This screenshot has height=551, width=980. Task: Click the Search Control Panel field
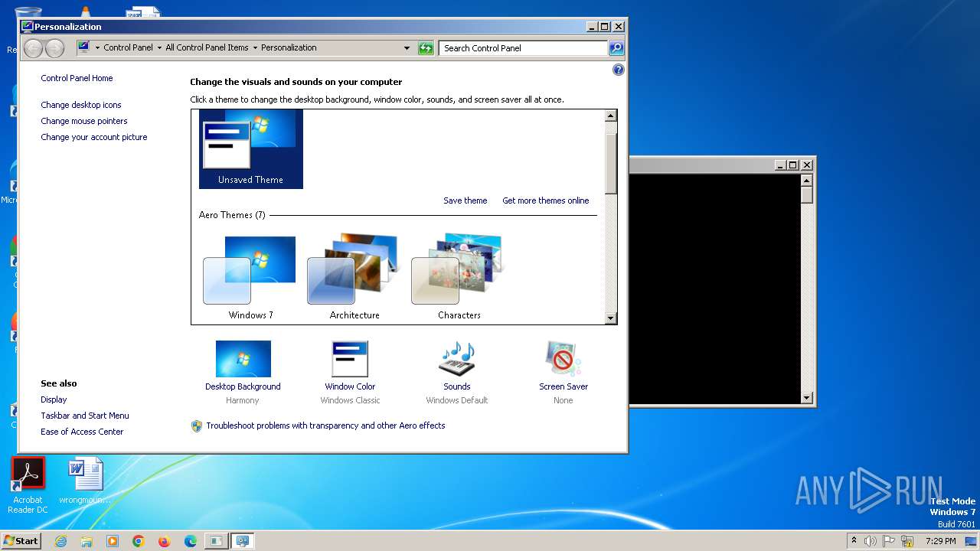pos(524,48)
